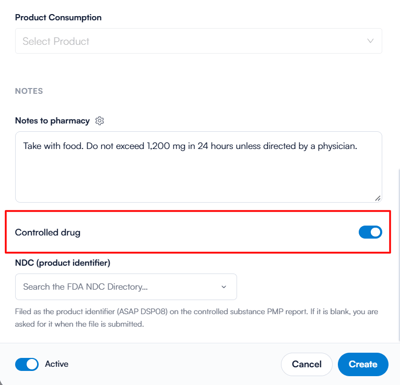Click the Controlled drug label
The width and height of the screenshot is (400, 385).
point(48,232)
